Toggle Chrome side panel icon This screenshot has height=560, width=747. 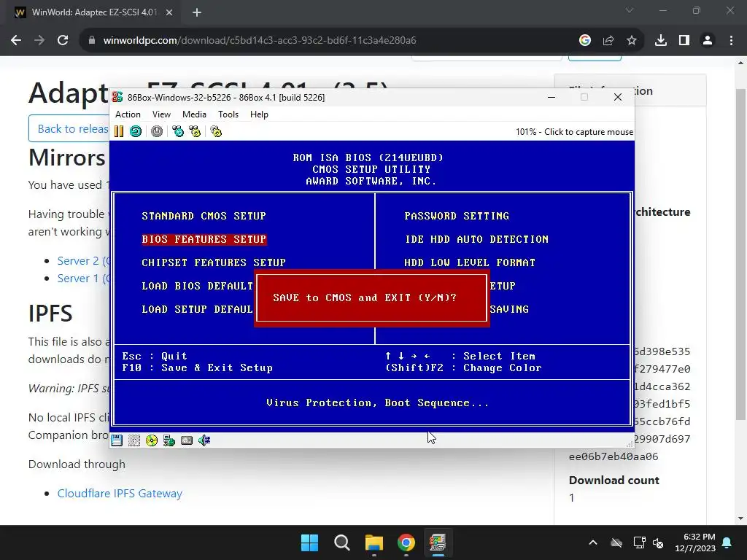684,41
